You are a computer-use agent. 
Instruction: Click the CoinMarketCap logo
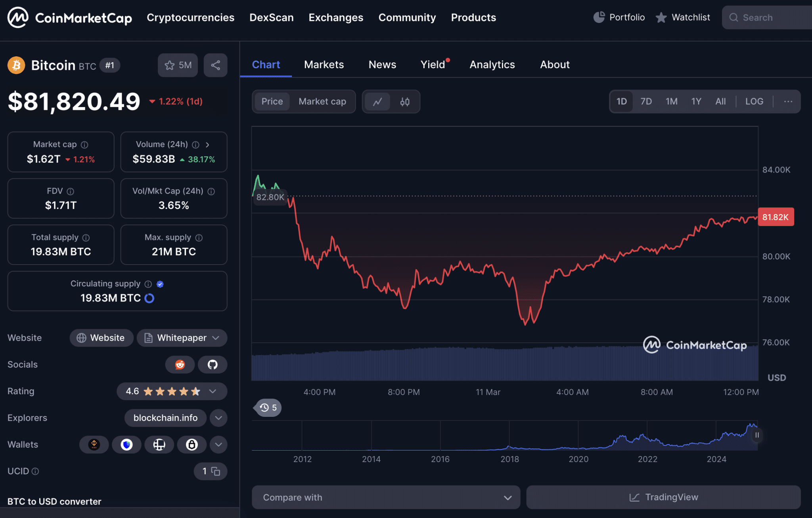click(x=70, y=18)
